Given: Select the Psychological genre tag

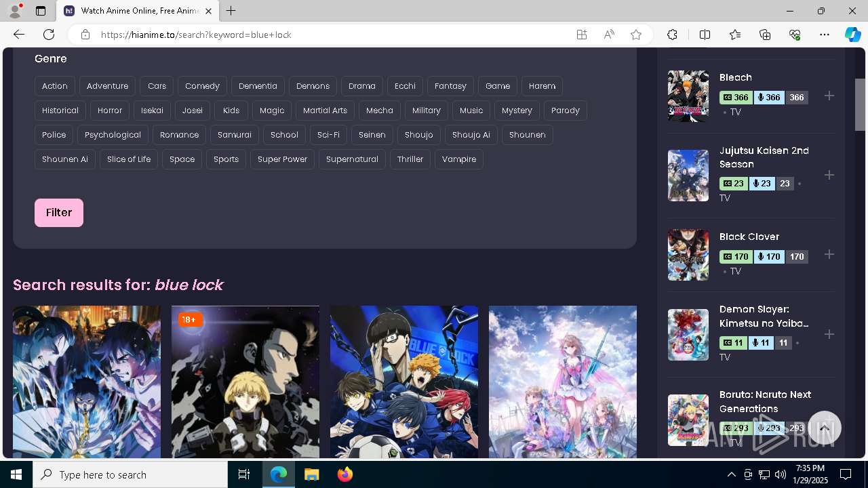Looking at the screenshot, I should pyautogui.click(x=113, y=135).
